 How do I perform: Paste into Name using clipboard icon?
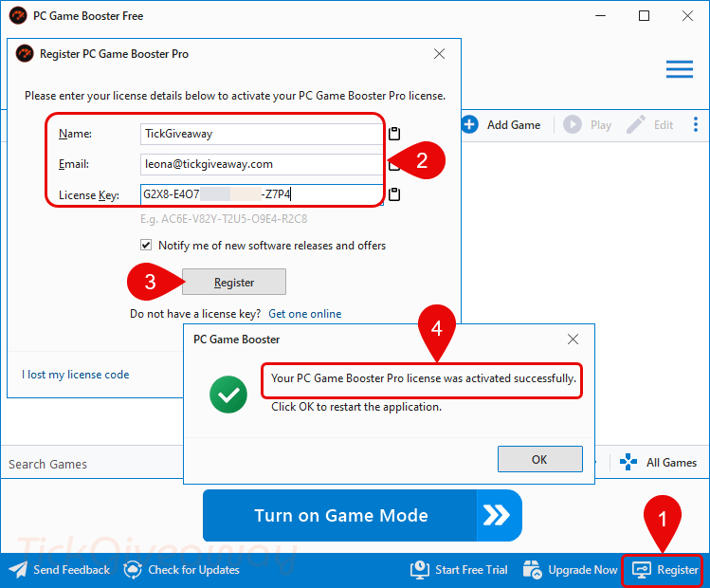click(x=394, y=133)
